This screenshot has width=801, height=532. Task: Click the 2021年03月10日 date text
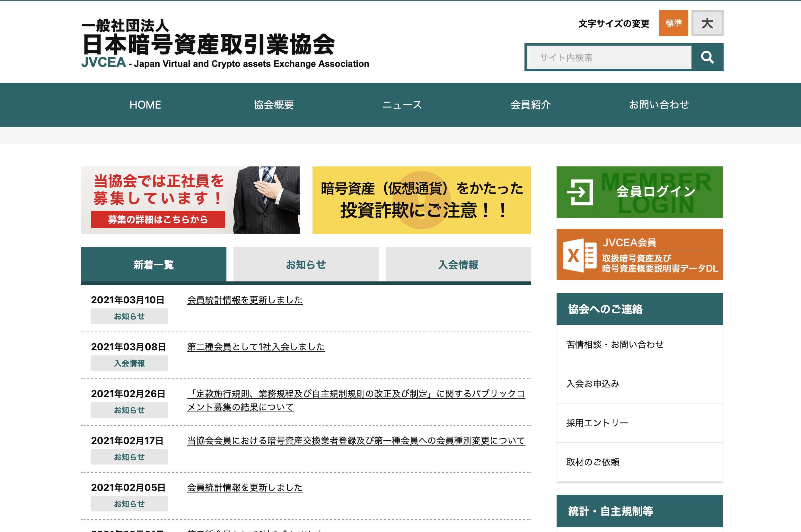point(128,300)
